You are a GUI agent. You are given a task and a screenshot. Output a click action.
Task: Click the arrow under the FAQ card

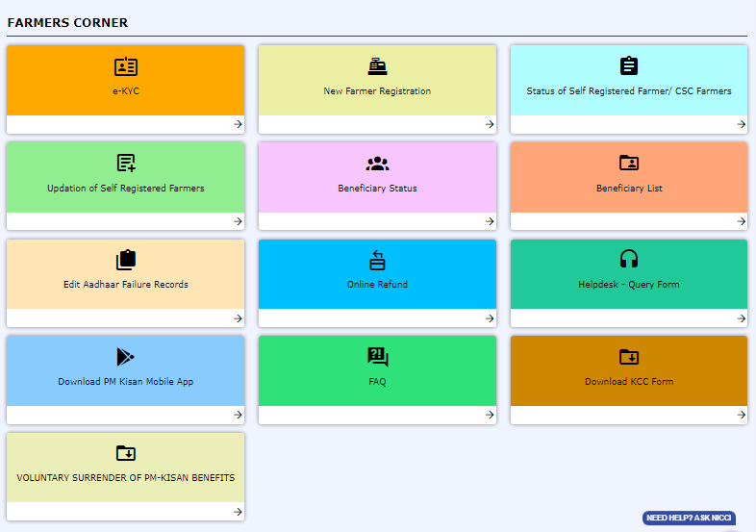point(490,415)
